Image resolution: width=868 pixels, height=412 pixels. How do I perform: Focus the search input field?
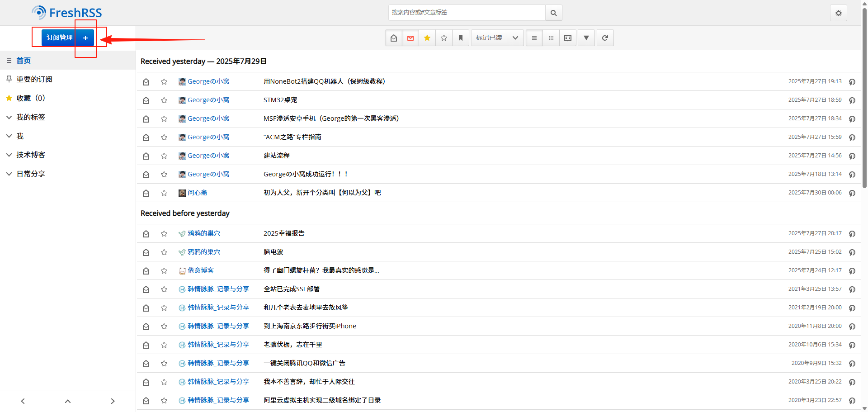click(467, 13)
